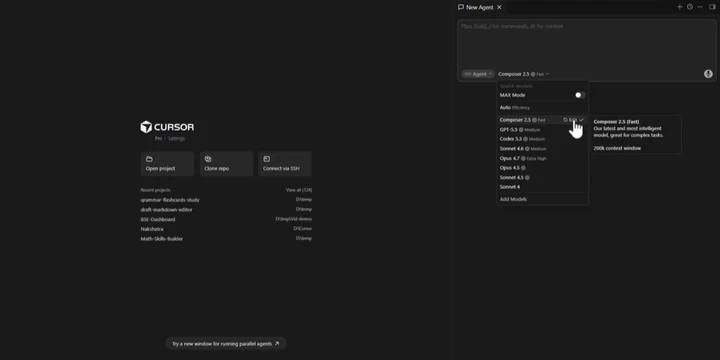Click the Clone repo button
Screen dimensions: 720x360
[226, 164]
